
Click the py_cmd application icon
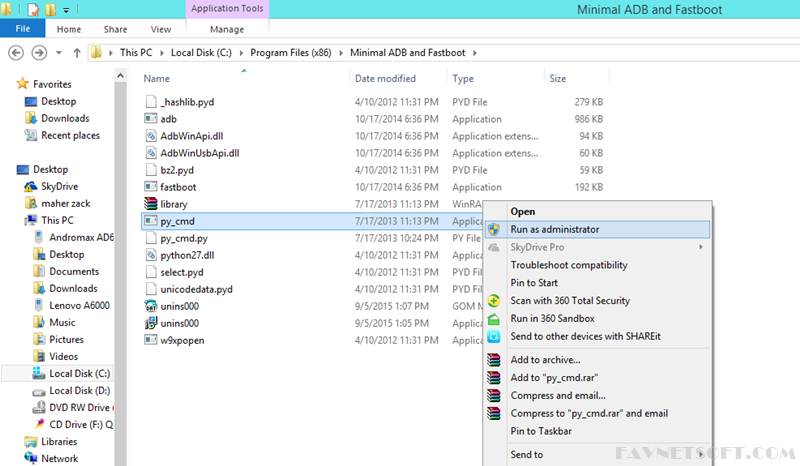(151, 221)
